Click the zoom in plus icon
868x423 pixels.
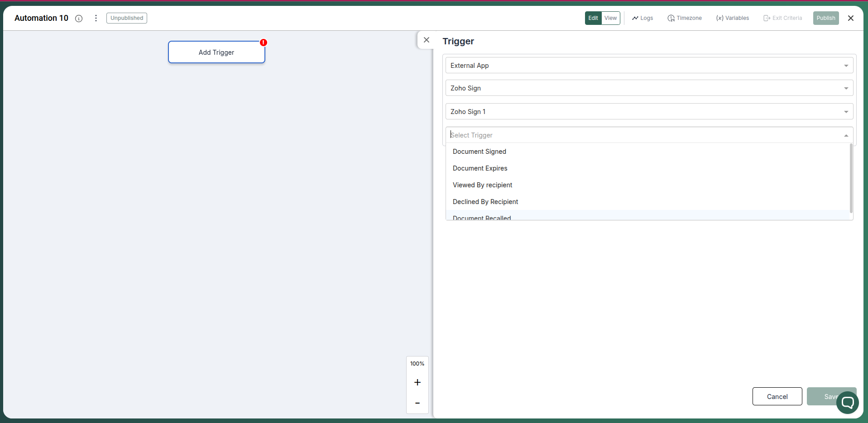point(417,382)
